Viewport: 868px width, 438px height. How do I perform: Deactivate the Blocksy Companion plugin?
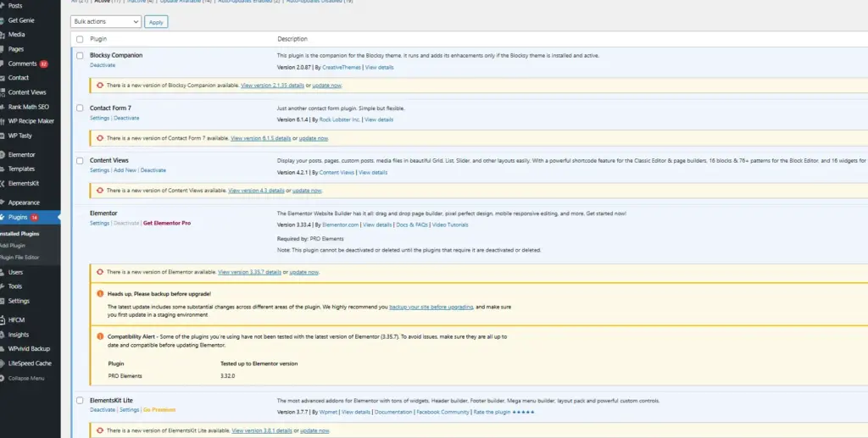[x=103, y=65]
